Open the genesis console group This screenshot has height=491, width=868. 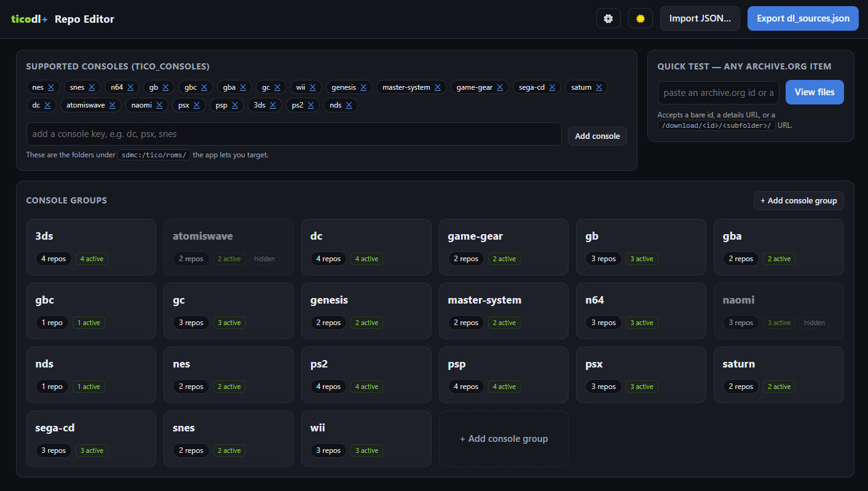pos(366,311)
